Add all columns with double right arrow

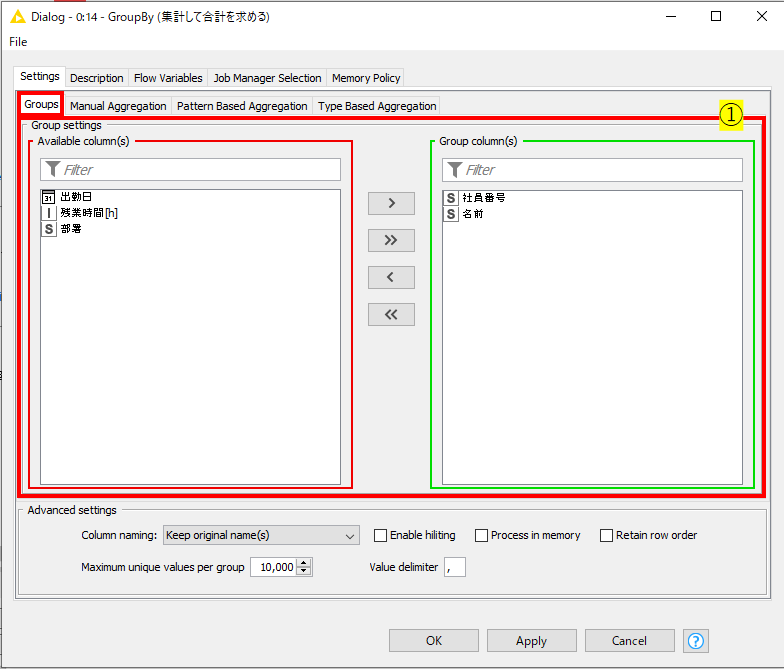tap(391, 240)
